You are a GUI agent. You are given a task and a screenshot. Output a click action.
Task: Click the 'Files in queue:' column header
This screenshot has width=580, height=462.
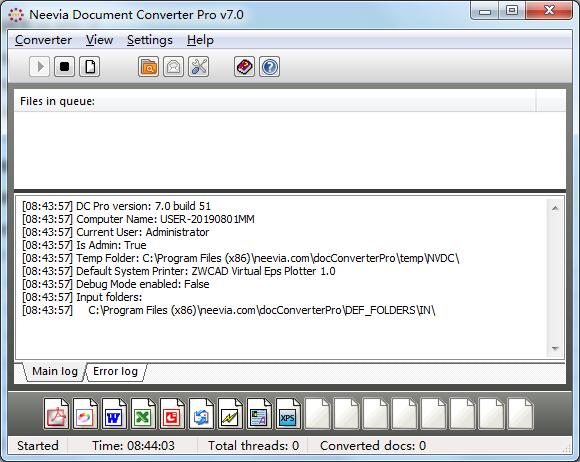275,101
